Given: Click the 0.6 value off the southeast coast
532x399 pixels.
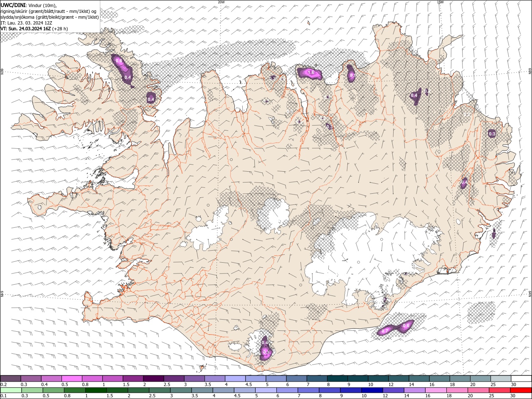Looking at the screenshot, I should click(406, 325).
